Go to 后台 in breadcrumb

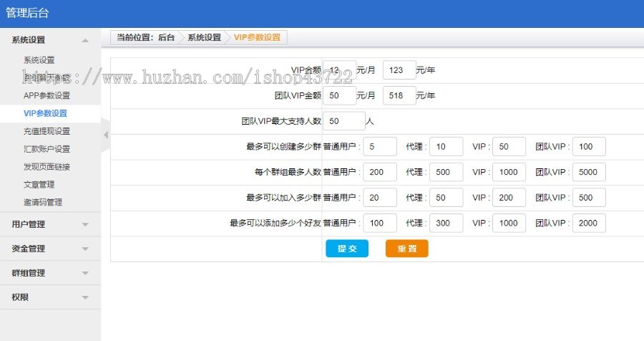(x=166, y=37)
